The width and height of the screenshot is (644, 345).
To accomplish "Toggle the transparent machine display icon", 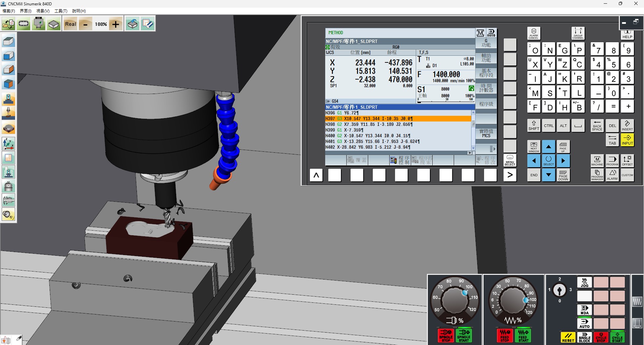I will pos(8,172).
